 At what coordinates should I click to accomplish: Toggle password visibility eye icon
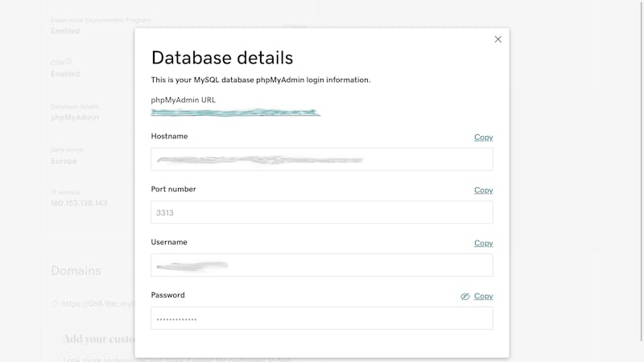pyautogui.click(x=465, y=296)
